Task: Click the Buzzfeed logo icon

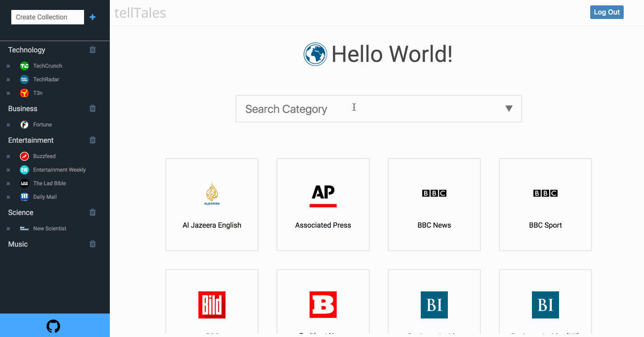Action: pyautogui.click(x=24, y=156)
